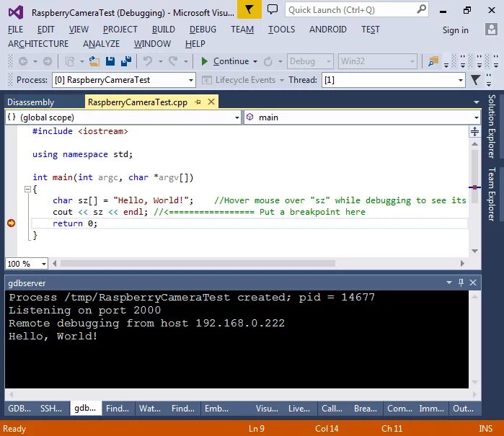Open the DEBUG menu
The image size is (504, 436).
tap(203, 30)
